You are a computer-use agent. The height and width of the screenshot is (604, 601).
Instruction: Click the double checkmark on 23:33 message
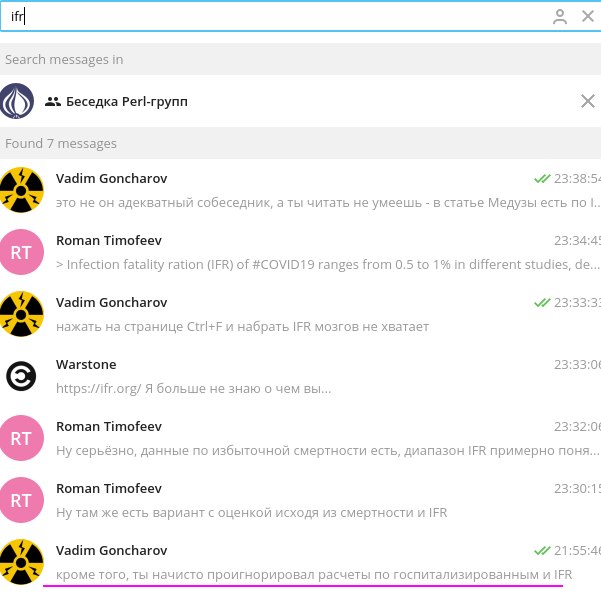pyautogui.click(x=542, y=303)
